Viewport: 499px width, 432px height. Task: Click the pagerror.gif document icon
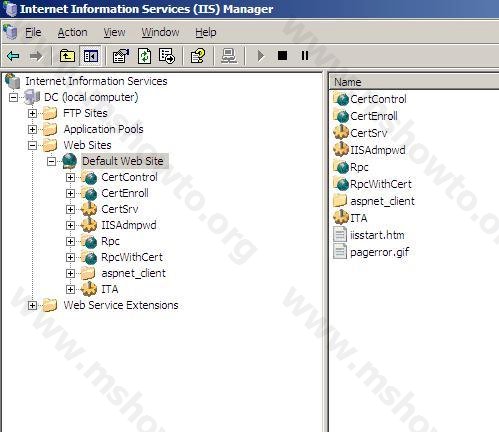point(340,251)
